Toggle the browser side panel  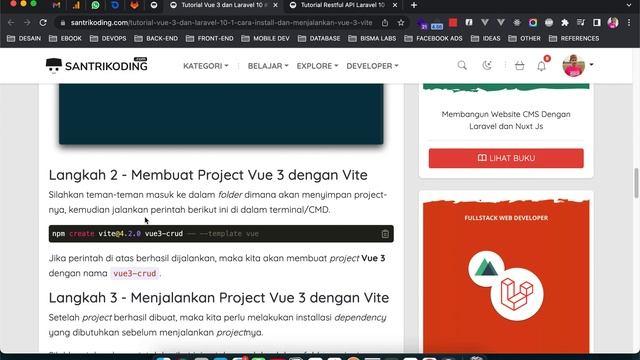pyautogui.click(x=597, y=23)
